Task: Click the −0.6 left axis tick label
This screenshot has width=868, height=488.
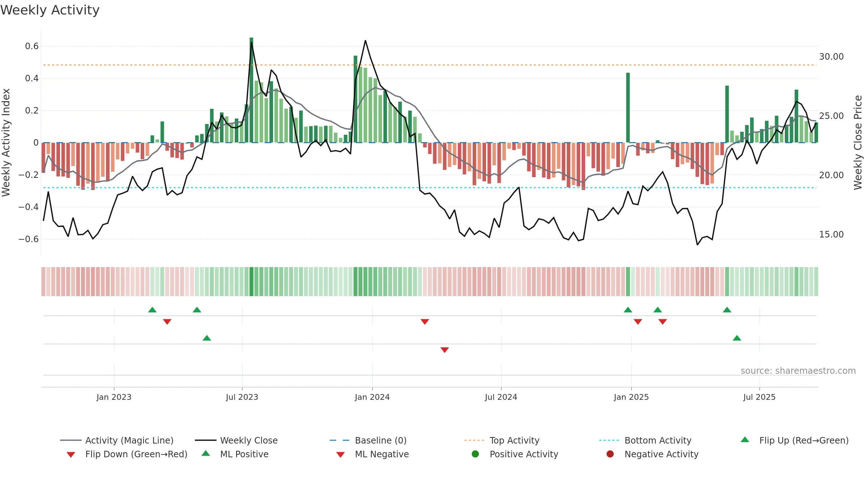Action: tap(29, 239)
